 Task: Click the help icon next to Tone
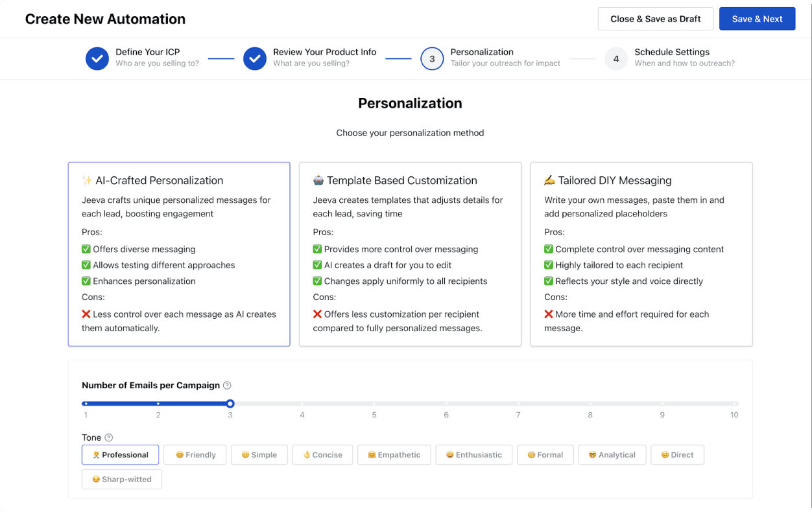pos(109,437)
